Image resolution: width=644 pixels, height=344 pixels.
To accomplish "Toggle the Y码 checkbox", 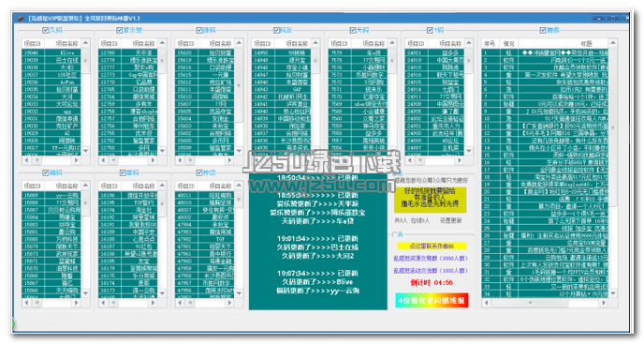I will click(x=430, y=30).
